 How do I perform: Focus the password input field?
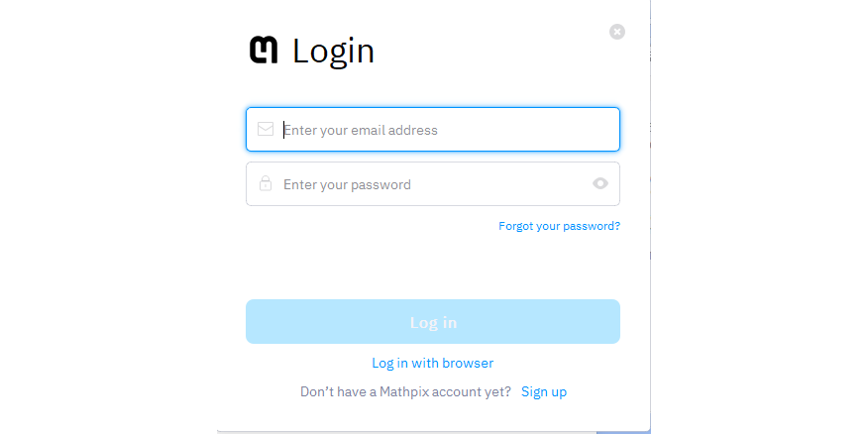click(426, 183)
